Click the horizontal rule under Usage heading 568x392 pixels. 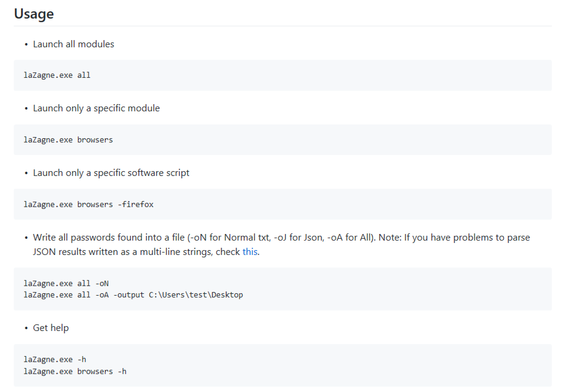(283, 26)
